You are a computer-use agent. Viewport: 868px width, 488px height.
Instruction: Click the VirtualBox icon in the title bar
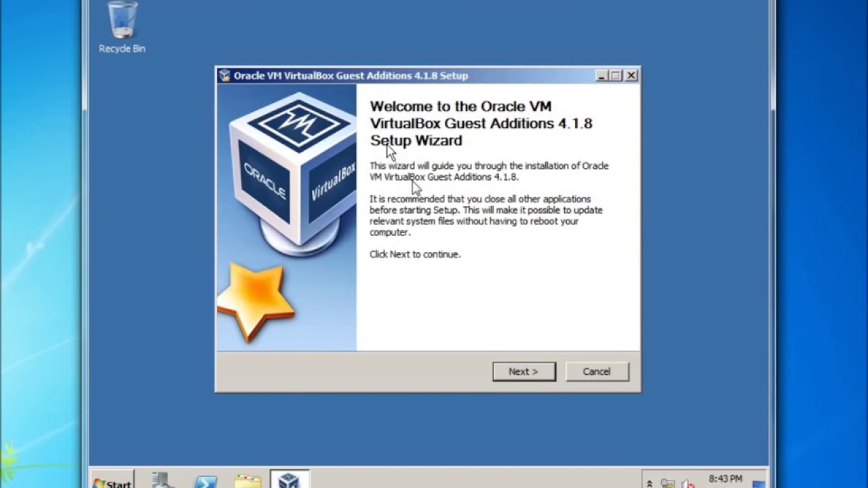coord(225,75)
